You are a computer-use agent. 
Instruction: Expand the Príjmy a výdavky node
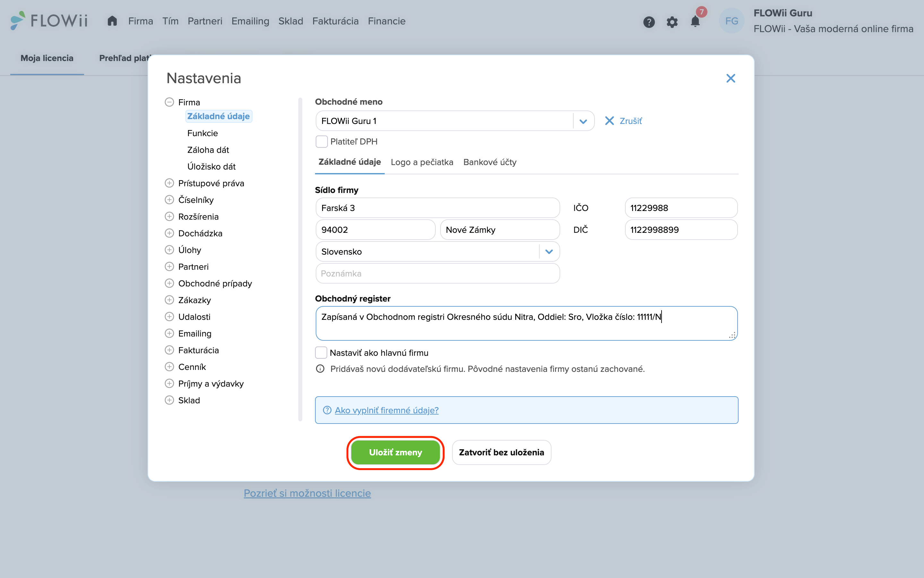coord(169,383)
